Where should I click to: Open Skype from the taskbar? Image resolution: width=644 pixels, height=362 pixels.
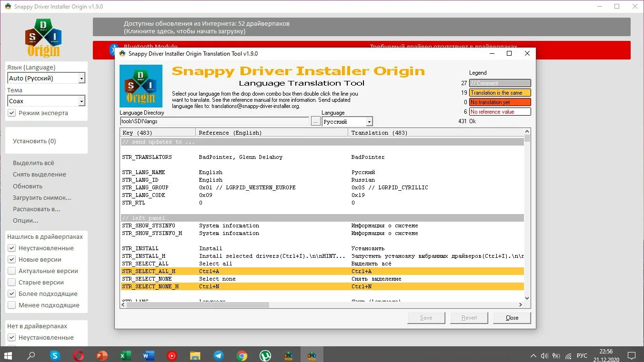[x=55, y=355]
